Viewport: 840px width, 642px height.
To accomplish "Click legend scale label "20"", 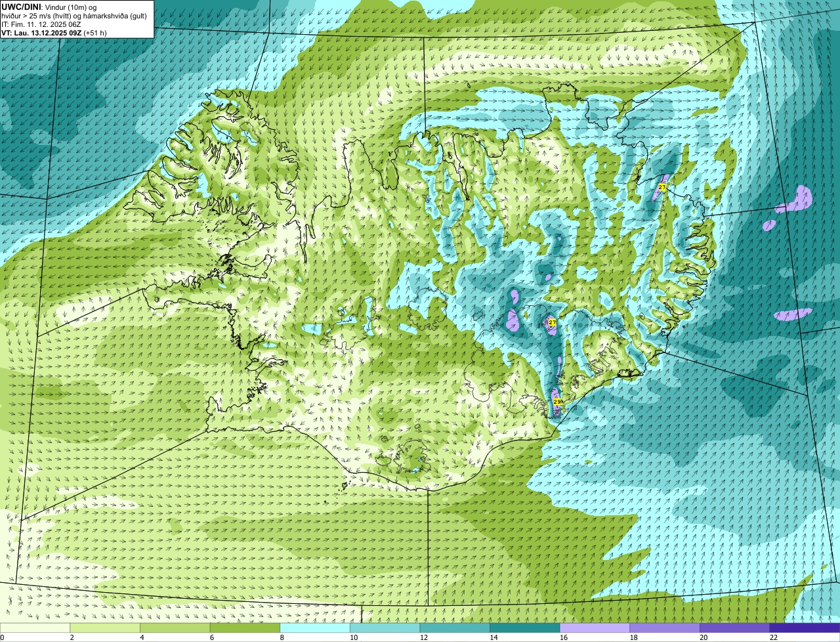I will pyautogui.click(x=703, y=637).
